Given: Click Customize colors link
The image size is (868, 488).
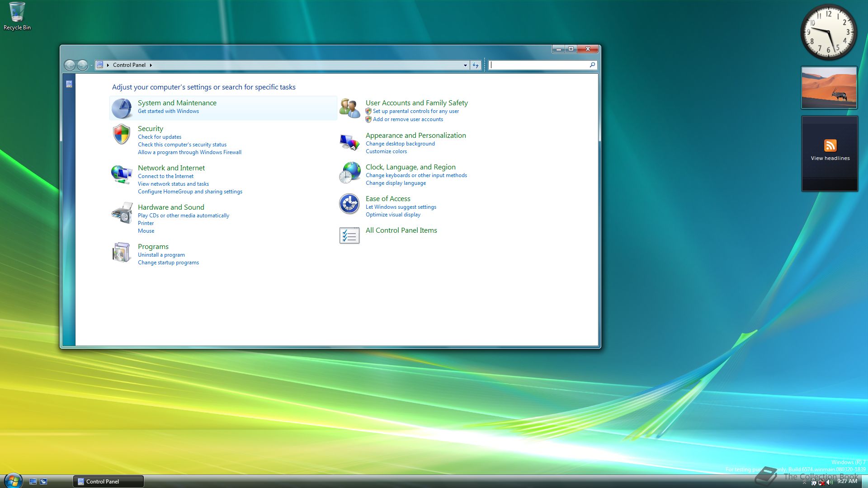Looking at the screenshot, I should tap(386, 151).
